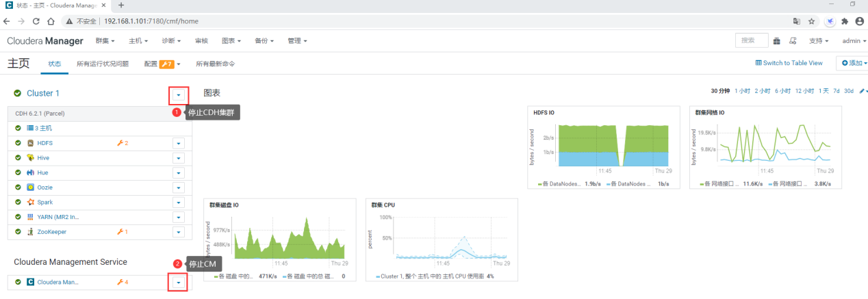Click the ZooKeeper service icon

30,232
